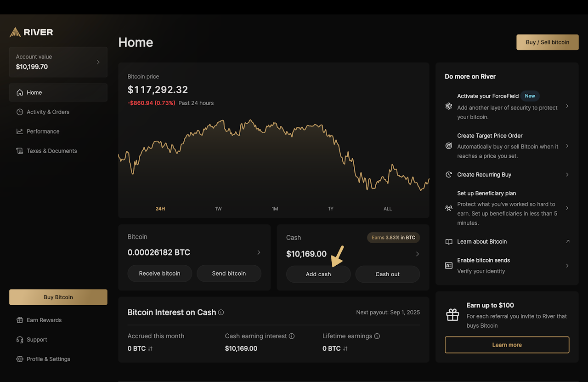Screen dimensions: 588x382
Task: Click the Earn up to $100 heading
Action: pyautogui.click(x=490, y=305)
